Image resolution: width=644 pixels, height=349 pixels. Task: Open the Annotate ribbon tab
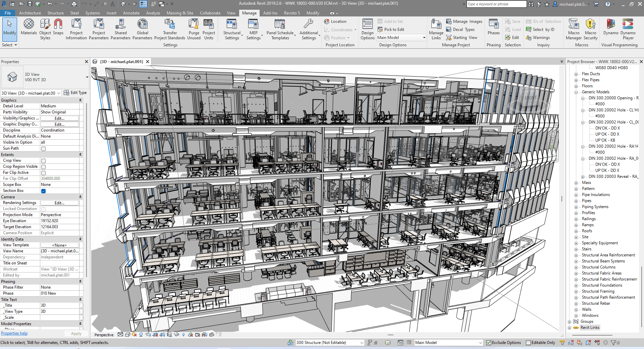(131, 13)
